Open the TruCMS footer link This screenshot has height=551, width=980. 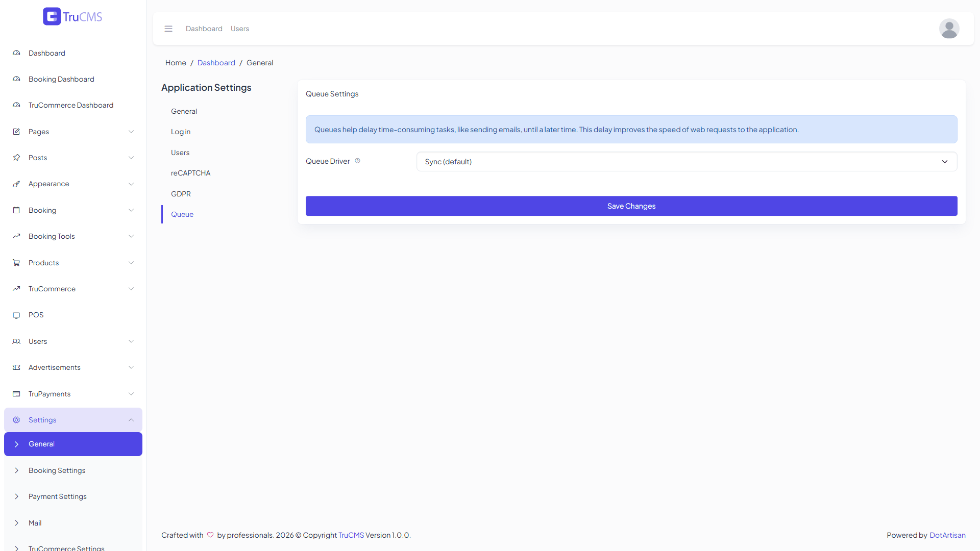coord(351,535)
